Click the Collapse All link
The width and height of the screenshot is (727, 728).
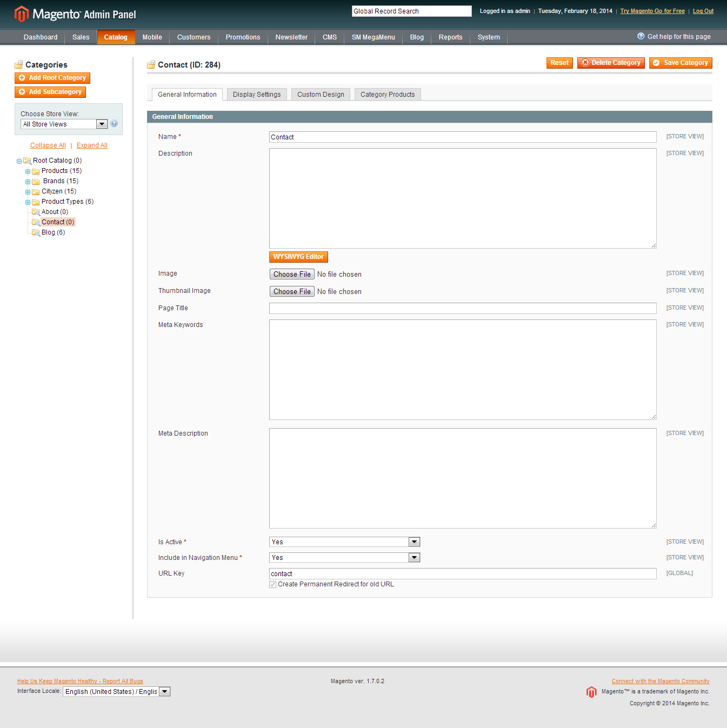(48, 145)
